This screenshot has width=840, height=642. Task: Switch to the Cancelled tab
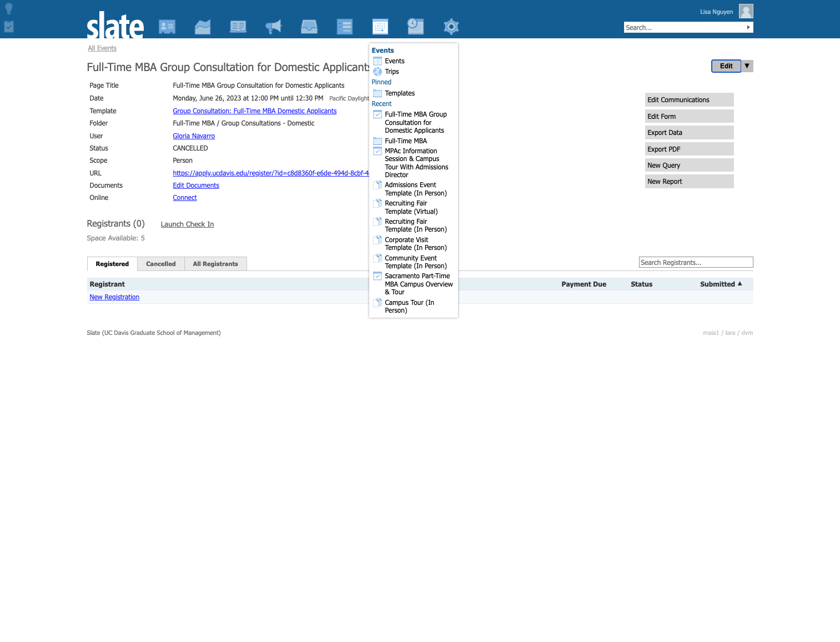(x=161, y=264)
